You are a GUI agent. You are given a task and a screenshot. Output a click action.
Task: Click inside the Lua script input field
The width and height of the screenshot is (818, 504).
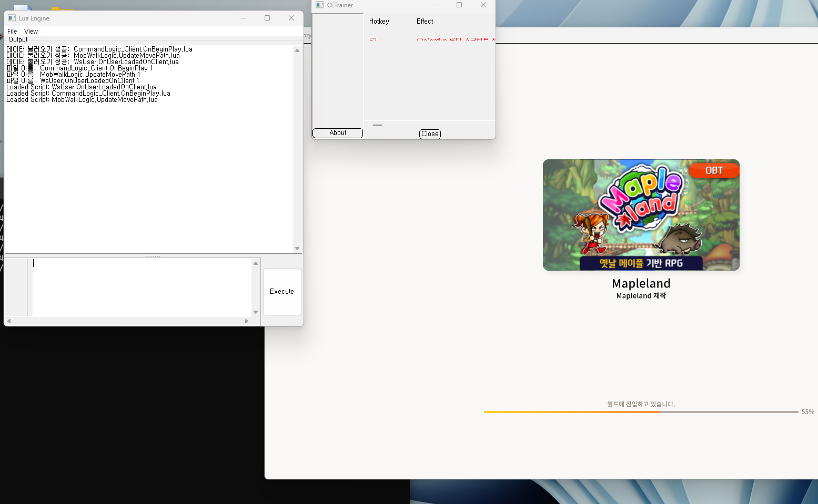pyautogui.click(x=142, y=287)
